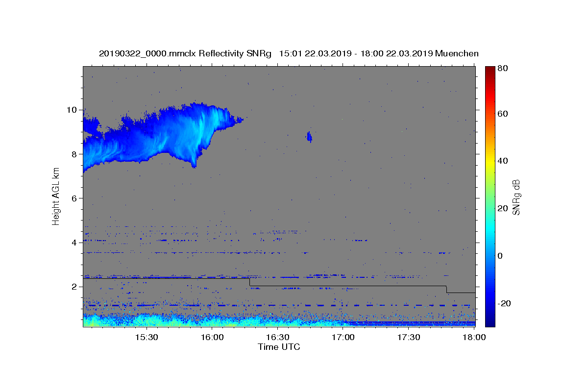Click the colorbar value 40
Screen dimensions: 588x392
click(502, 161)
